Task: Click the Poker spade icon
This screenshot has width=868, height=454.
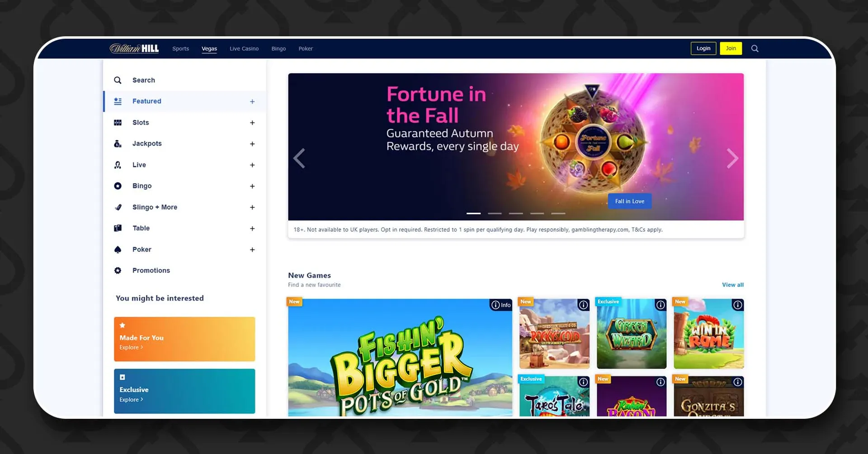Action: click(x=118, y=249)
